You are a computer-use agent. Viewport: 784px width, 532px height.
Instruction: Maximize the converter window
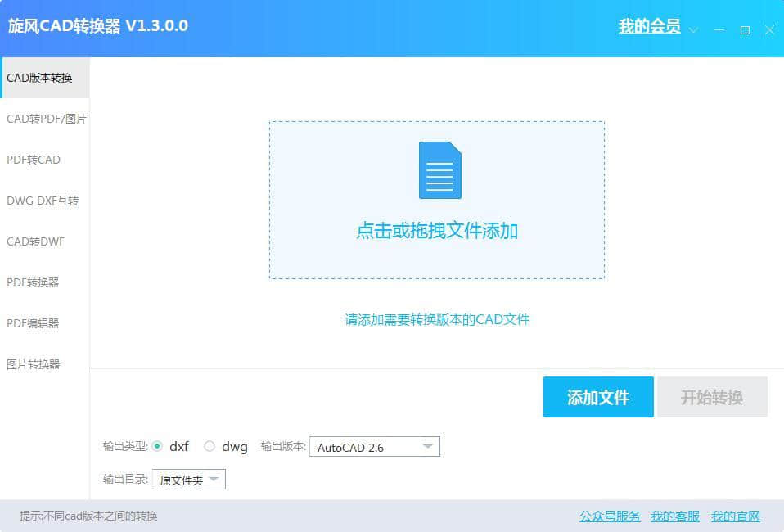click(744, 29)
